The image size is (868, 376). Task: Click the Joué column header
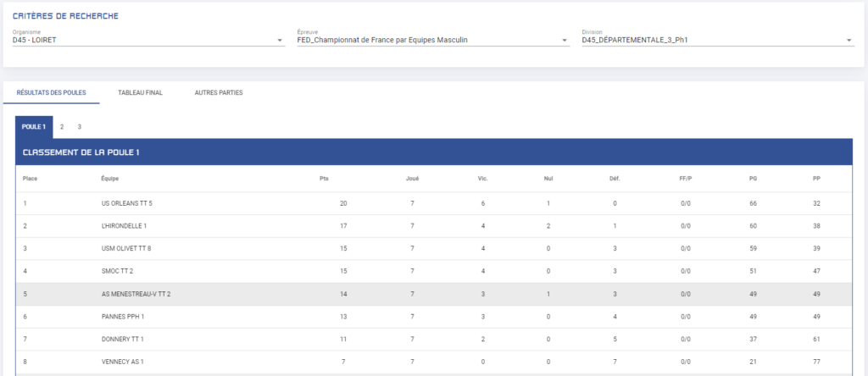click(413, 179)
